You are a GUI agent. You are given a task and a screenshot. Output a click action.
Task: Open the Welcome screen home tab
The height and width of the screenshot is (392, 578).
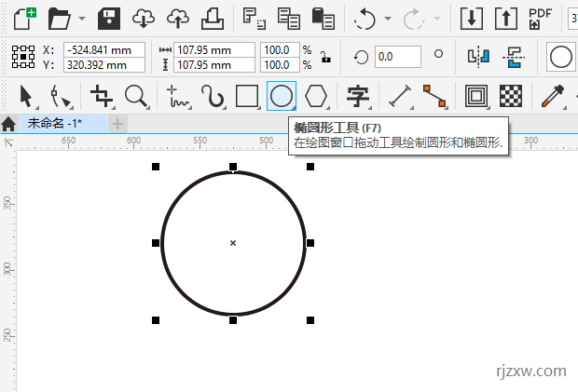click(x=8, y=123)
